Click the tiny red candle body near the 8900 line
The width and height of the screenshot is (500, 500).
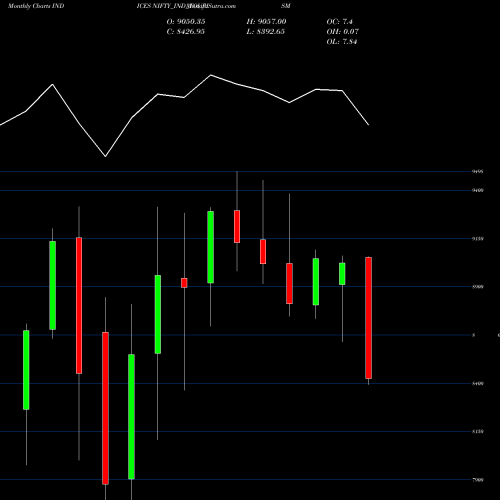point(184,283)
